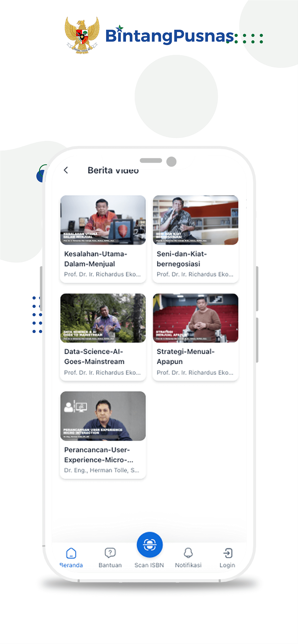The height and width of the screenshot is (644, 298).
Task: Tap the blue Scan ISBN button
Action: point(149,545)
